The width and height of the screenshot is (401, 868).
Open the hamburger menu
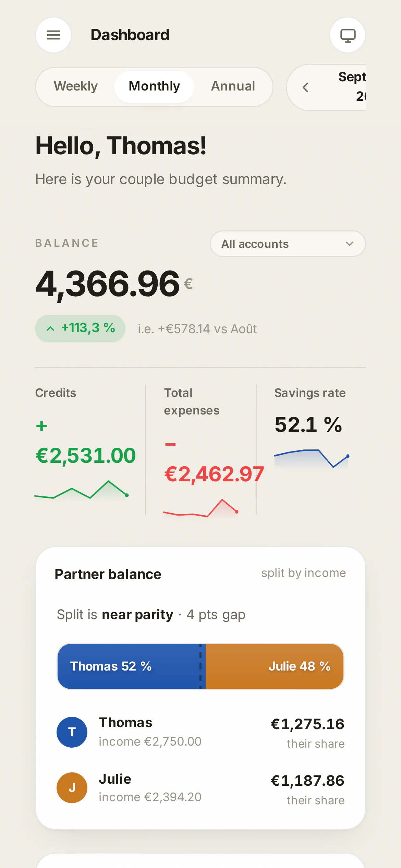tap(53, 35)
